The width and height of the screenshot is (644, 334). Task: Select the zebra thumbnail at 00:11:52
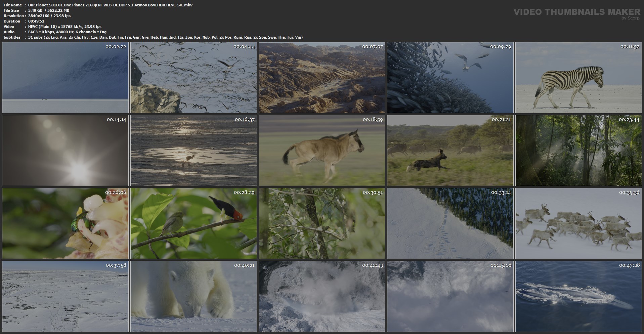click(578, 78)
